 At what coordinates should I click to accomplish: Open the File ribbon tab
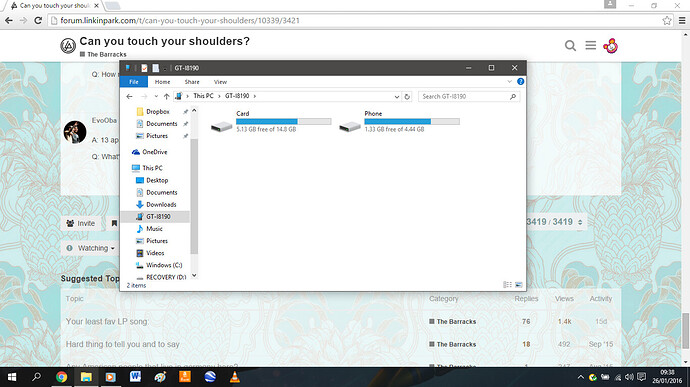(x=134, y=82)
